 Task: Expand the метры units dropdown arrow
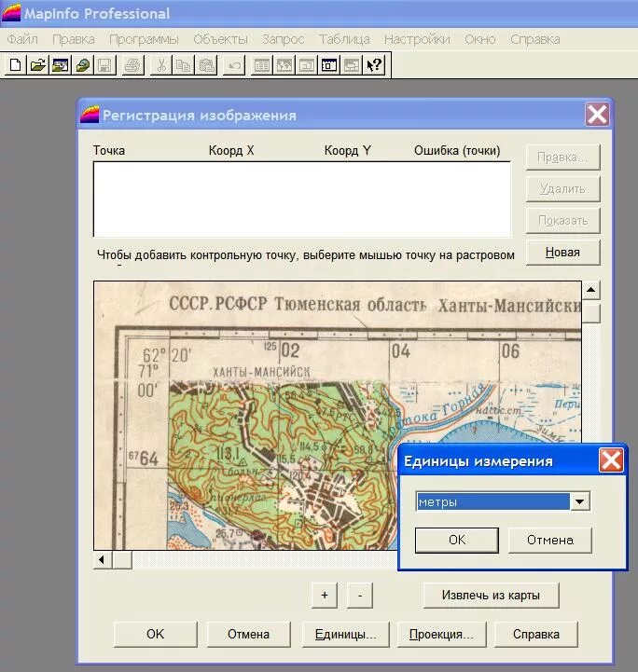(579, 501)
